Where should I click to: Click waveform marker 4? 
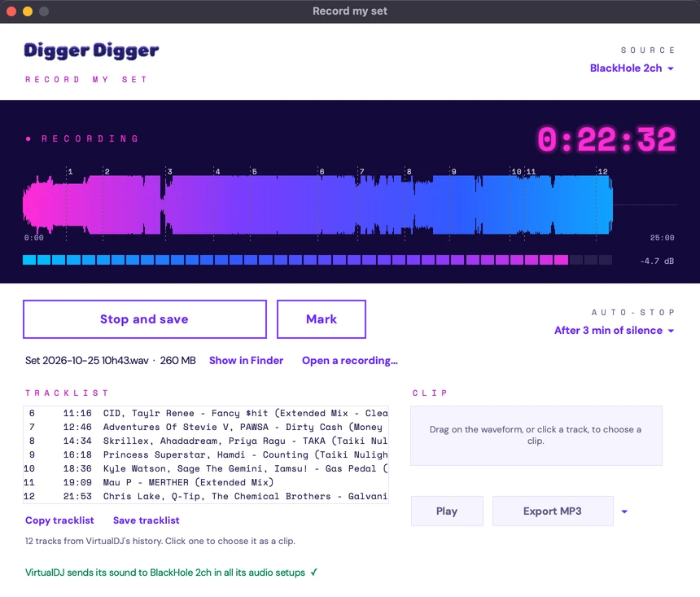217,172
